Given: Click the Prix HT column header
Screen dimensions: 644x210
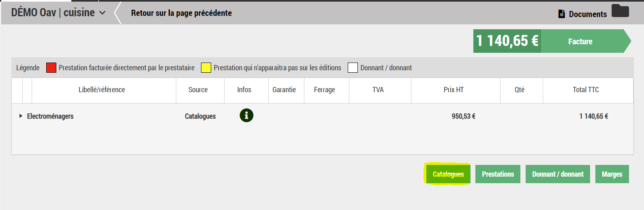Looking at the screenshot, I should pos(454,90).
